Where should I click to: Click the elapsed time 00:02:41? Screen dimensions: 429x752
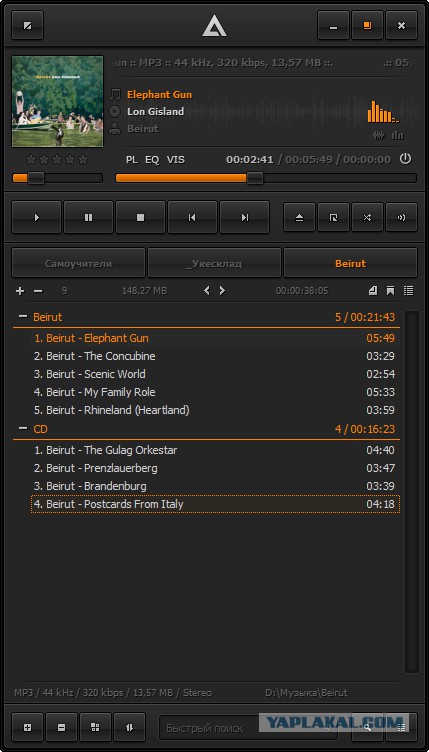coord(250,159)
